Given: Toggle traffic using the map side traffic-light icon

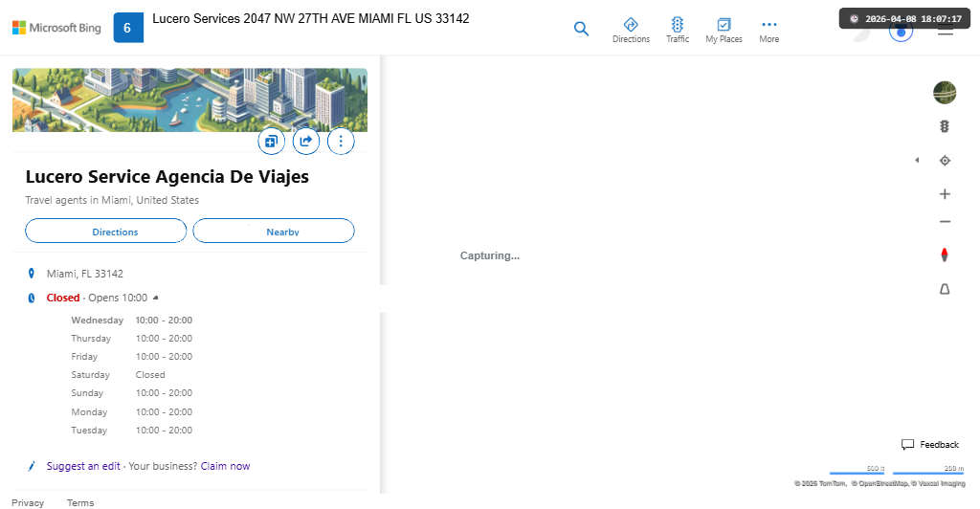Looking at the screenshot, I should 945,126.
